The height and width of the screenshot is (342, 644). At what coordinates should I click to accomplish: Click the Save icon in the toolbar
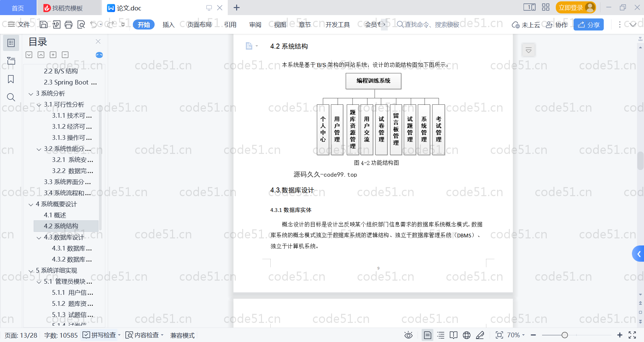click(44, 24)
